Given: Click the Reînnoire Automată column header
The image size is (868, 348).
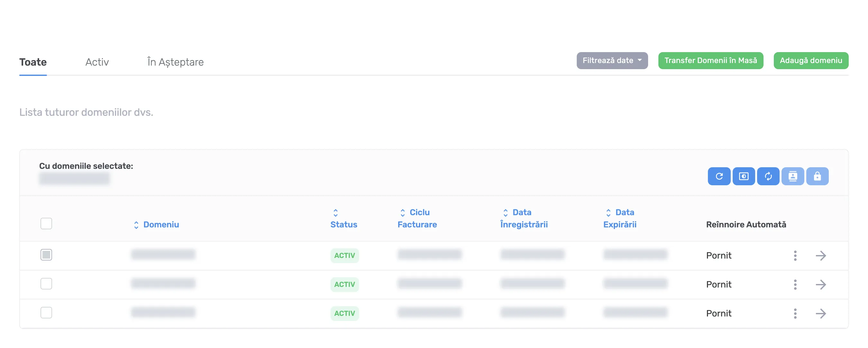Looking at the screenshot, I should click(x=746, y=224).
